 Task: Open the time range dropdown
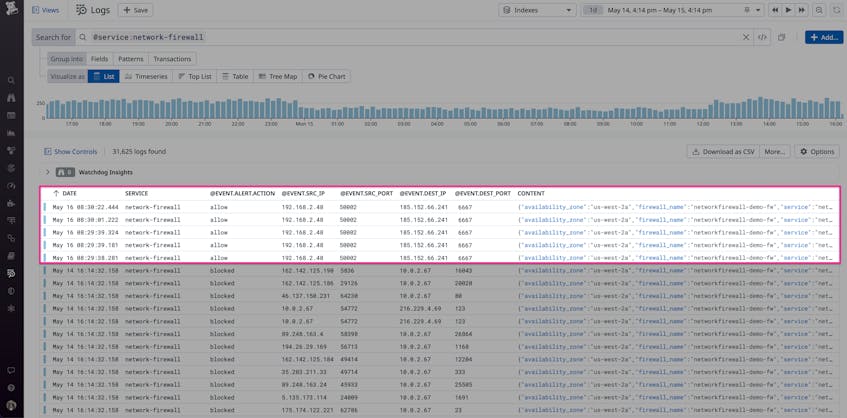[x=673, y=10]
